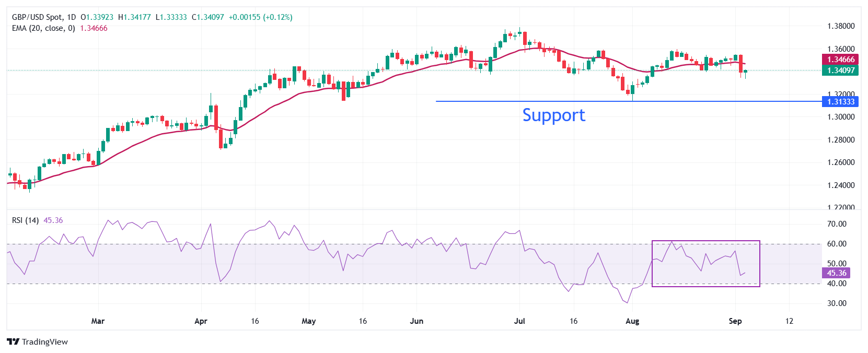This screenshot has width=868, height=353.
Task: Click the blue 1.31333 support price tag
Action: [x=840, y=102]
